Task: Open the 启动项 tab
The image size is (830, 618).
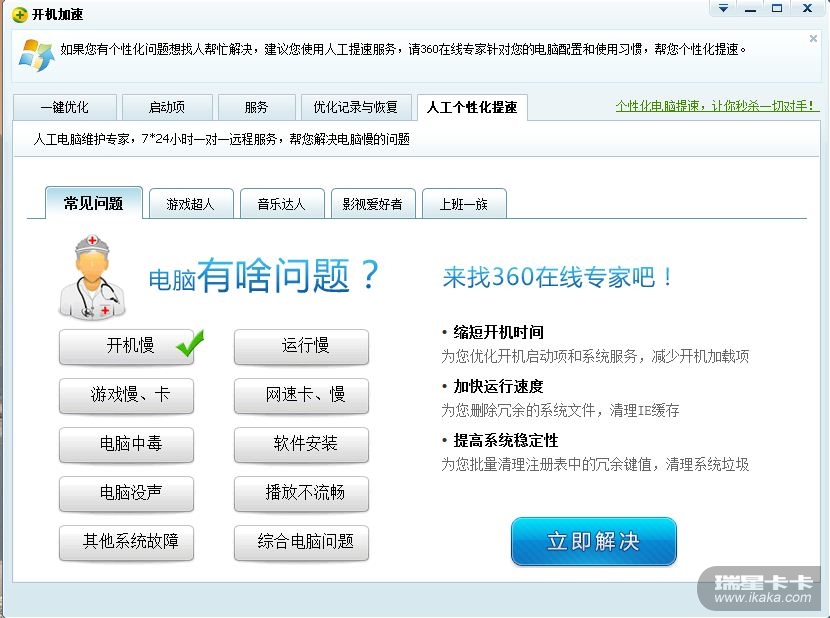Action: (167, 108)
